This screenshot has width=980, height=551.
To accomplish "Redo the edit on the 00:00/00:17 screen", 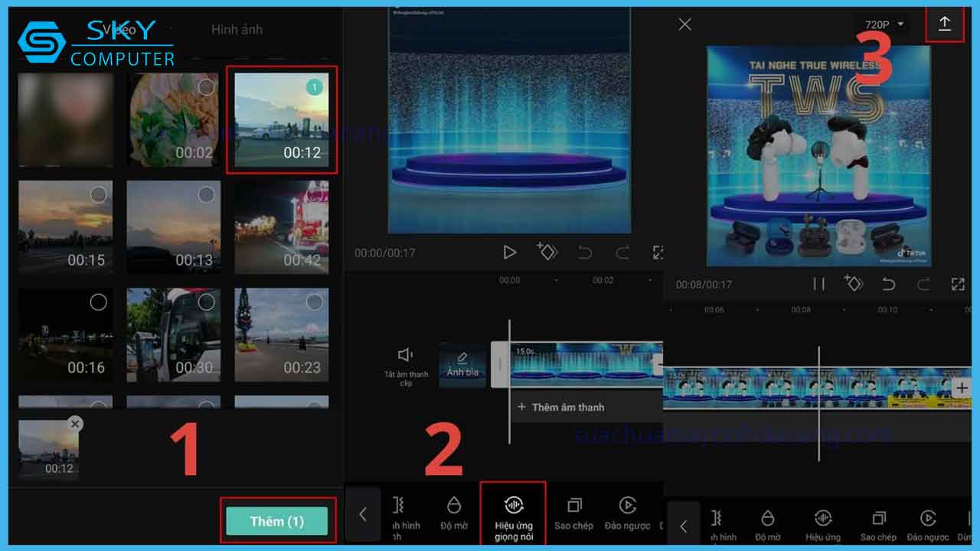I will pyautogui.click(x=622, y=252).
